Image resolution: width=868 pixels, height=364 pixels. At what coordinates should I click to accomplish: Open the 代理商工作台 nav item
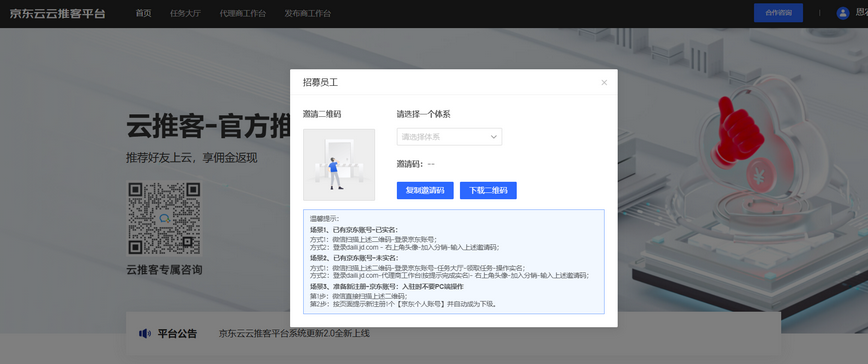click(x=242, y=13)
